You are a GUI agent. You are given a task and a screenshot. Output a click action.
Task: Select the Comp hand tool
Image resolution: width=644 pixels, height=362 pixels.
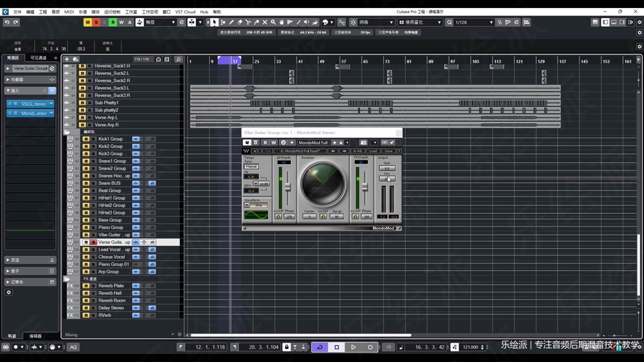tap(282, 22)
